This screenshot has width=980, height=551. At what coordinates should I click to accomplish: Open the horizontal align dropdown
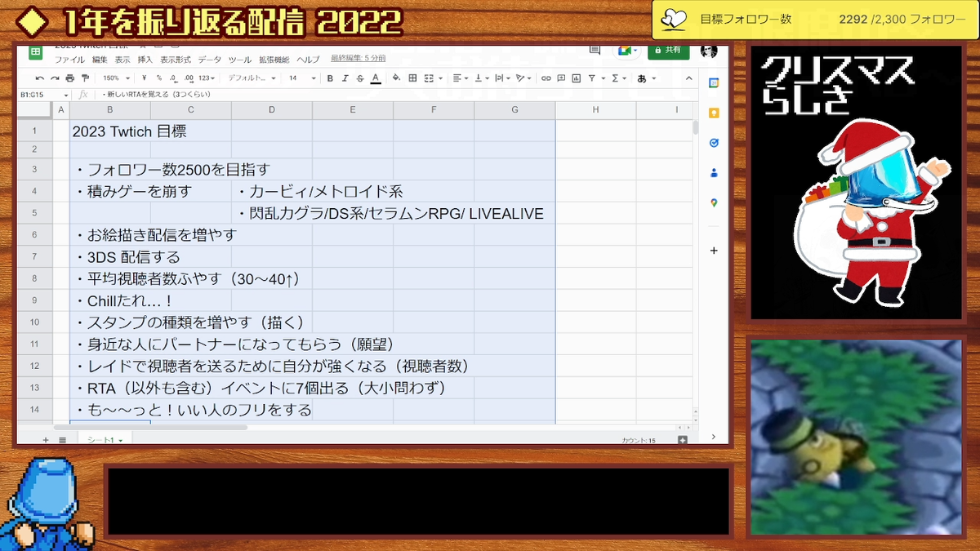461,78
